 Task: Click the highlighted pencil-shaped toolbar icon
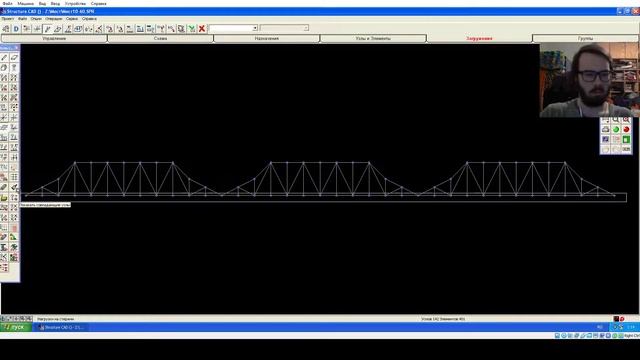[x=47, y=29]
